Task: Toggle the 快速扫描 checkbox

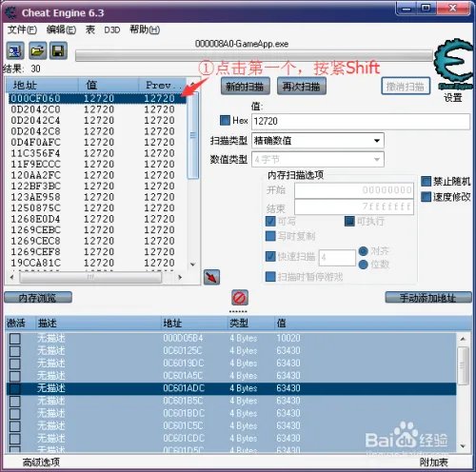Action: tap(270, 256)
